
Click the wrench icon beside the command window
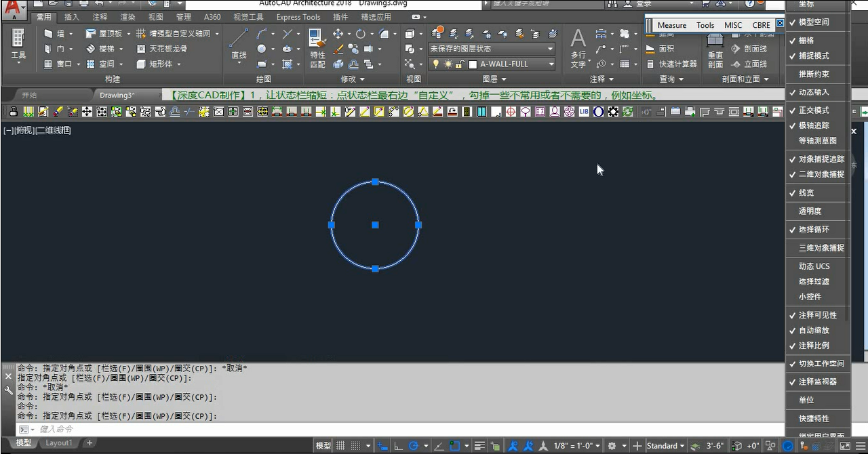[x=8, y=390]
